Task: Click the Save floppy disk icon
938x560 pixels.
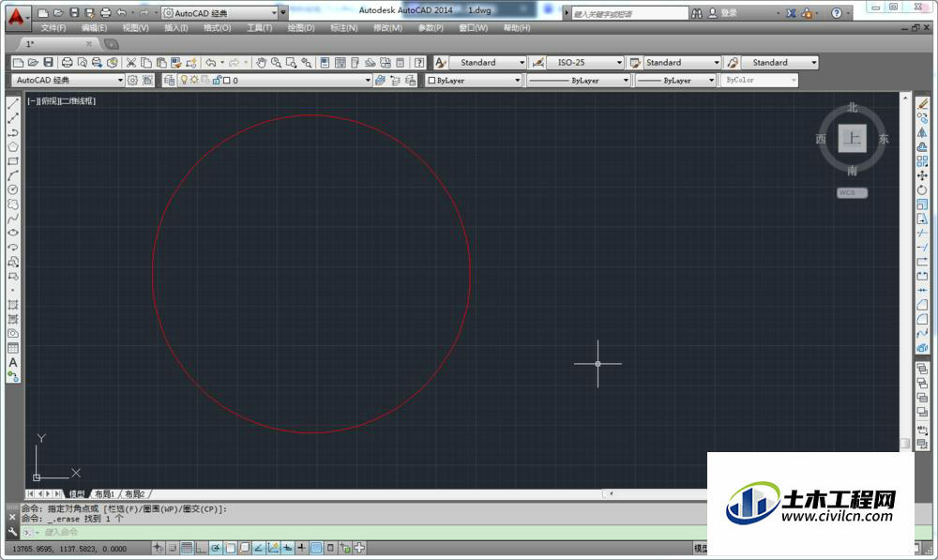Action: pos(49,62)
